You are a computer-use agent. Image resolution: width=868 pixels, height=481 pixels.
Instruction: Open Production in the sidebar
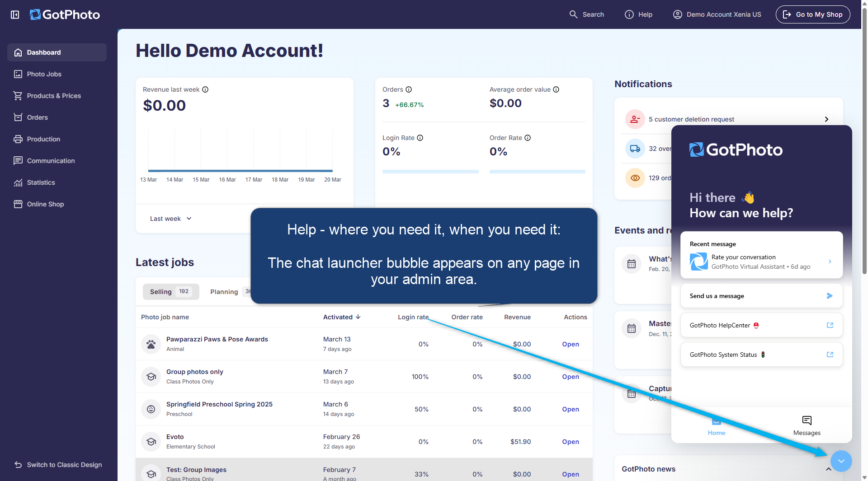57,139
